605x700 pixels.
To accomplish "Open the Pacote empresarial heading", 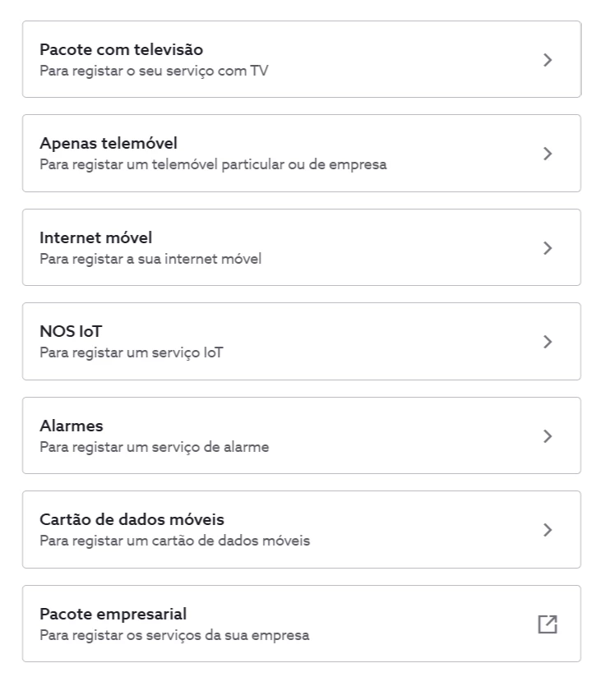I will pos(113,614).
